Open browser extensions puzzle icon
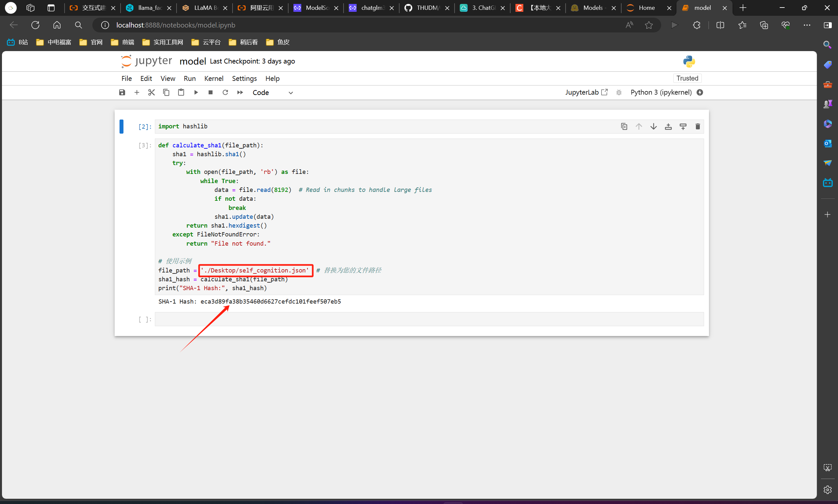838x504 pixels. [x=697, y=25]
